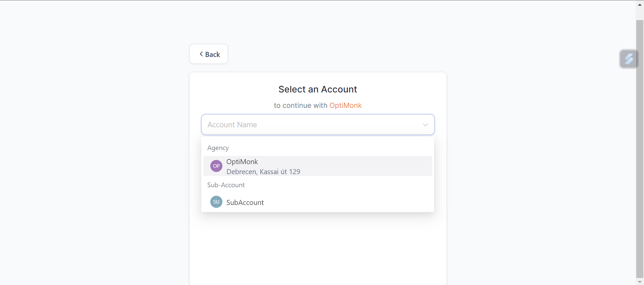644x285 pixels.
Task: Click the scrollbar up arrow
Action: pyautogui.click(x=640, y=4)
